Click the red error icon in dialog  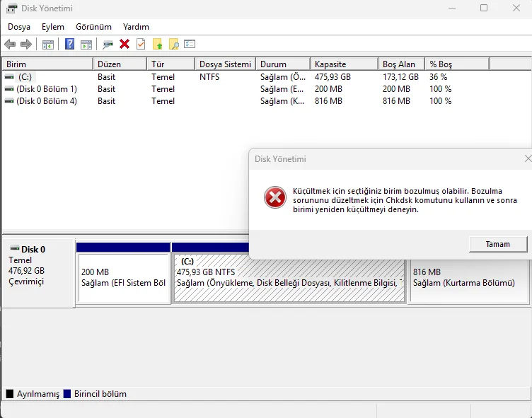[274, 197]
